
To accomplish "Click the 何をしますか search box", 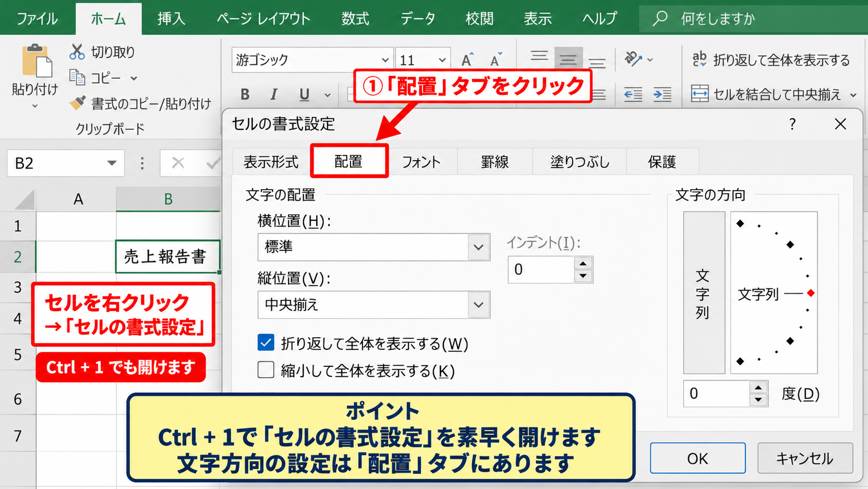I will coord(753,19).
